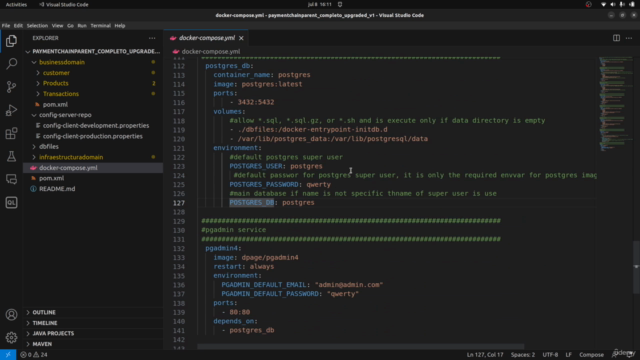Open the Go menu
Viewport: 640px width, 360px height.
point(70,26)
